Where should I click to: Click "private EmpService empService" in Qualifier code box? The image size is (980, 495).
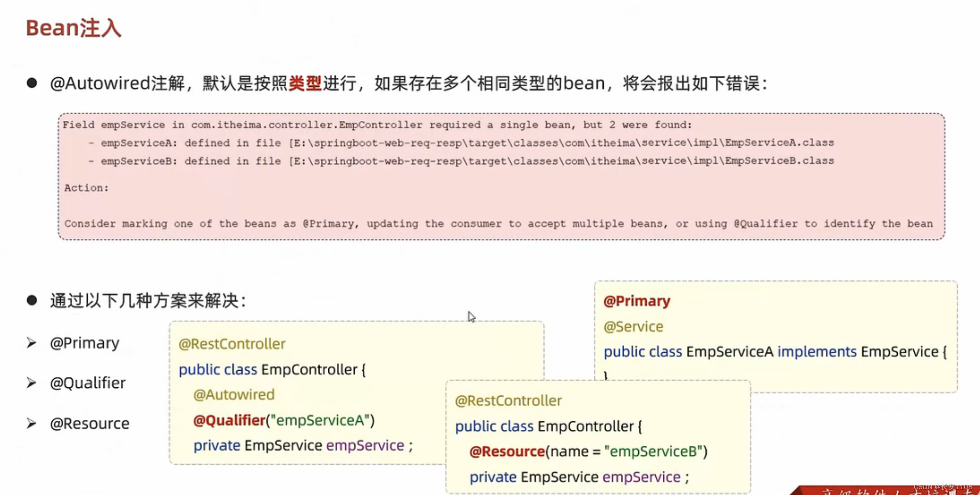303,445
